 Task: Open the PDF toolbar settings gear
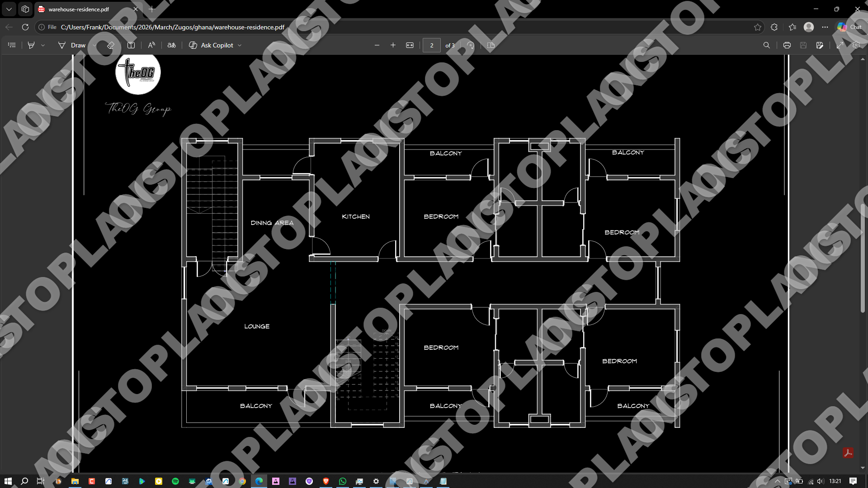[856, 45]
